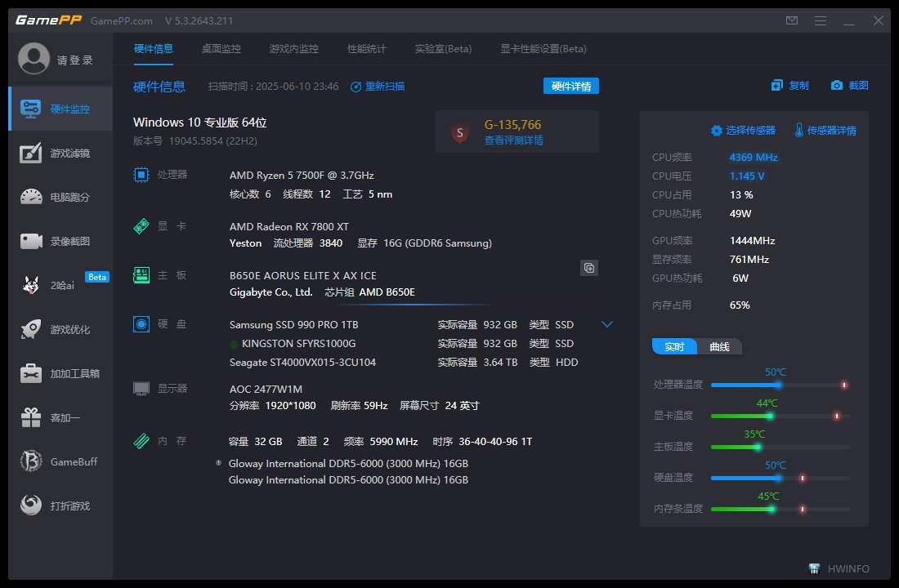Click 重新扫描 rescan link
The height and width of the screenshot is (588, 899).
point(378,87)
